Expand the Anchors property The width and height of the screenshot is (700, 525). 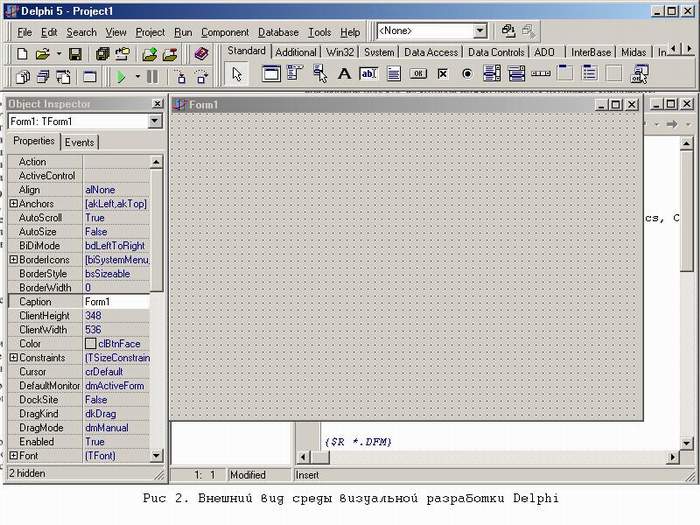pos(14,204)
